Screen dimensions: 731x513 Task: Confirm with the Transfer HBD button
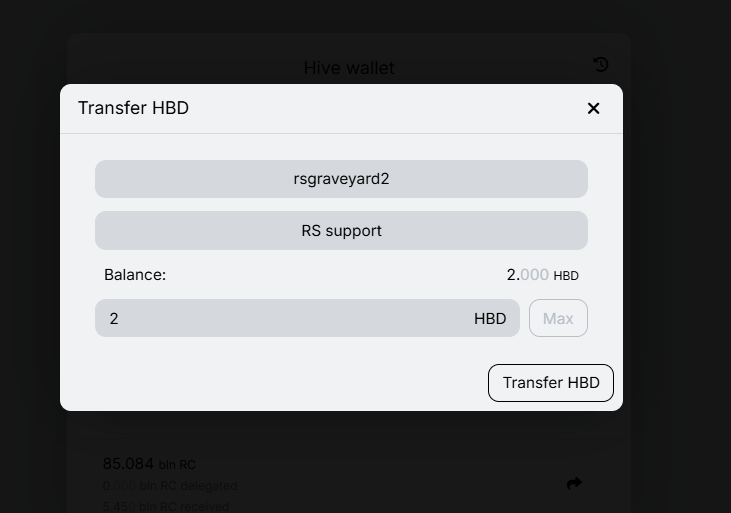pos(551,383)
